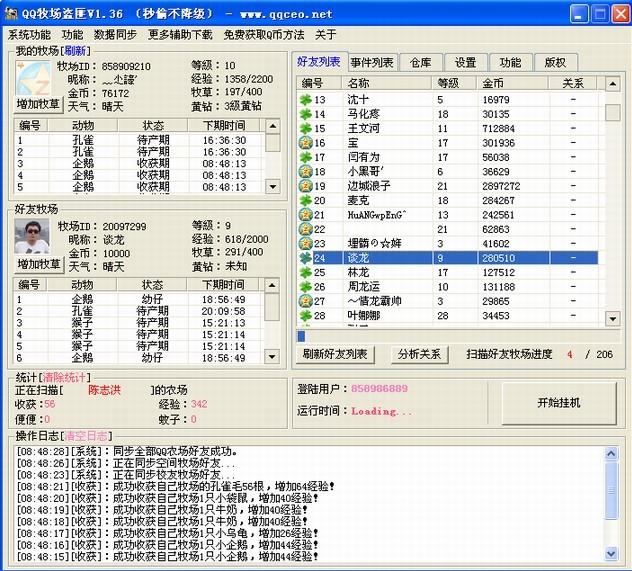Image resolution: width=632 pixels, height=571 pixels.
Task: Start idling with the 开始挂机 button
Action: [559, 403]
